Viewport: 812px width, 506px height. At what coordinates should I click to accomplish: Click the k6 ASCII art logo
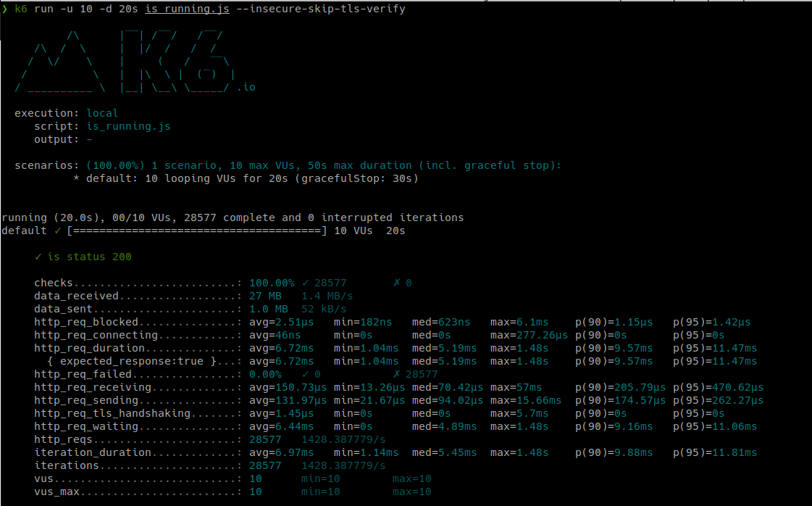(x=125, y=62)
